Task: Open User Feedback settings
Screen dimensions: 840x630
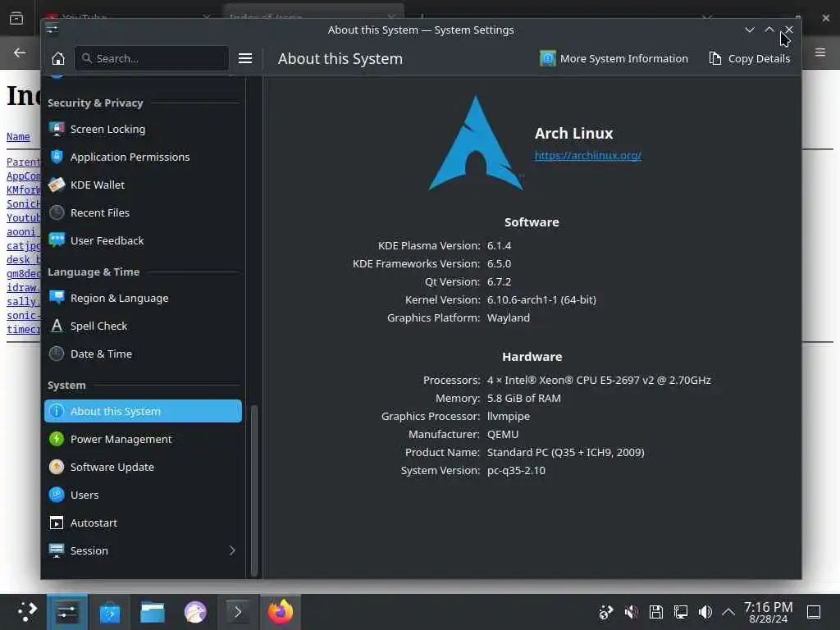Action: pos(143,240)
